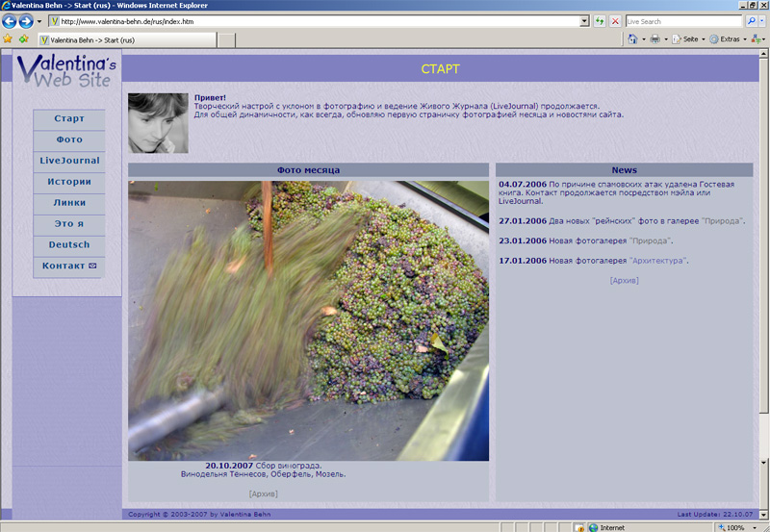Image resolution: width=770 pixels, height=532 pixels.
Task: Open the News Архив link
Action: tap(624, 281)
